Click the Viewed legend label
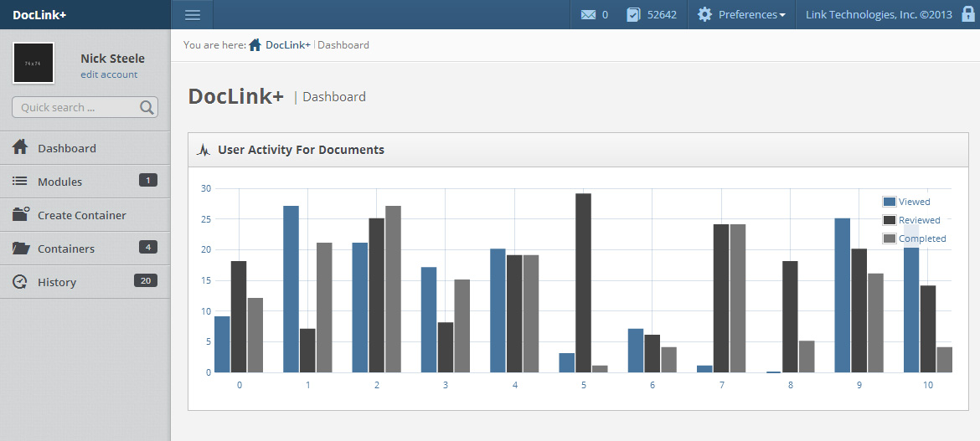This screenshot has height=441, width=980. pos(915,202)
